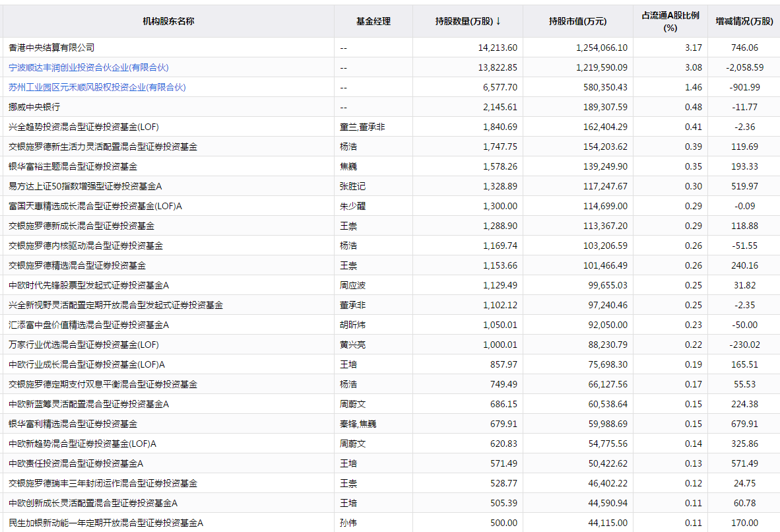Image resolution: width=780 pixels, height=532 pixels.
Task: Click fund manager 黄兴亮
Action: (x=352, y=345)
